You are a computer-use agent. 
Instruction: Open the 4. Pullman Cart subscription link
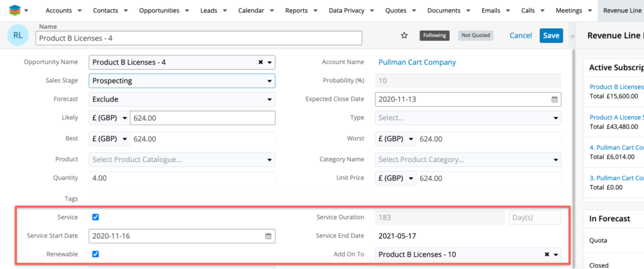coord(616,147)
